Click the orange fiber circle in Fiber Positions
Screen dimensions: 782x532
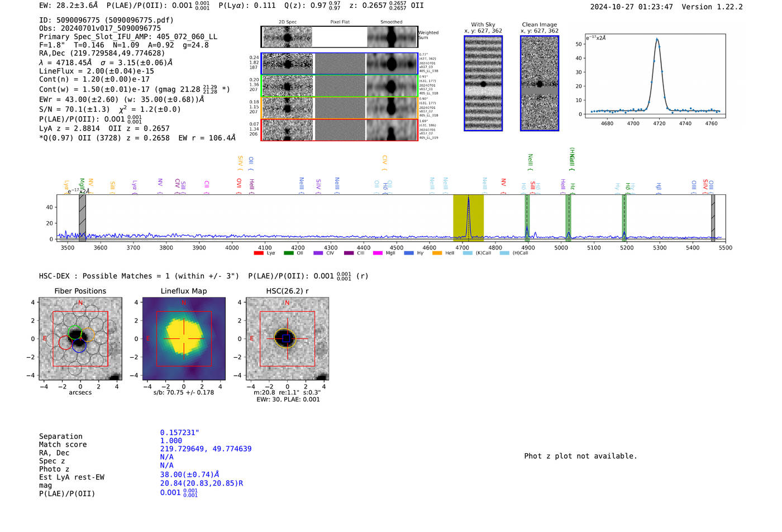tap(88, 335)
